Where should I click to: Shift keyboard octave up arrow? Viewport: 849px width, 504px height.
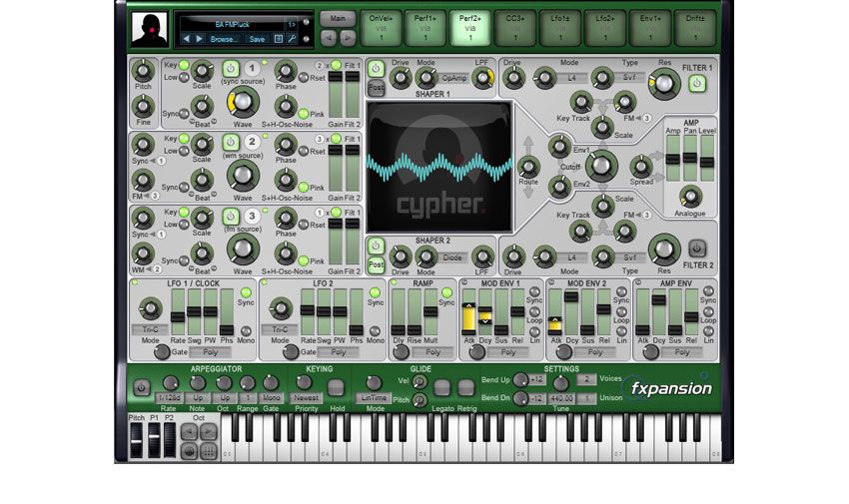click(x=209, y=431)
